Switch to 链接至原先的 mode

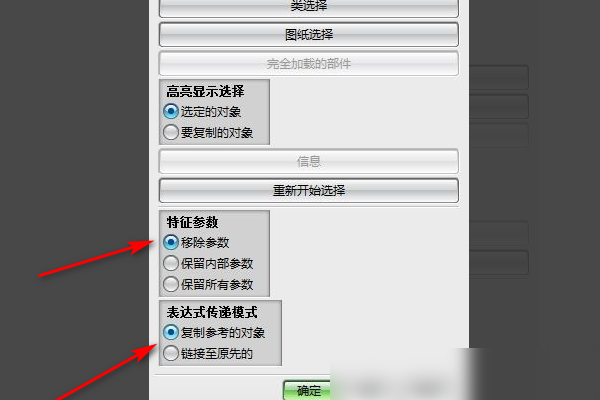tap(208, 353)
